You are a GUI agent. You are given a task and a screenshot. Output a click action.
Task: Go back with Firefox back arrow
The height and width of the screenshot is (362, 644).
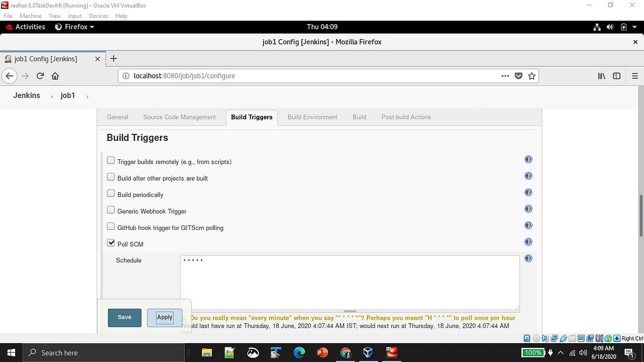(9, 76)
